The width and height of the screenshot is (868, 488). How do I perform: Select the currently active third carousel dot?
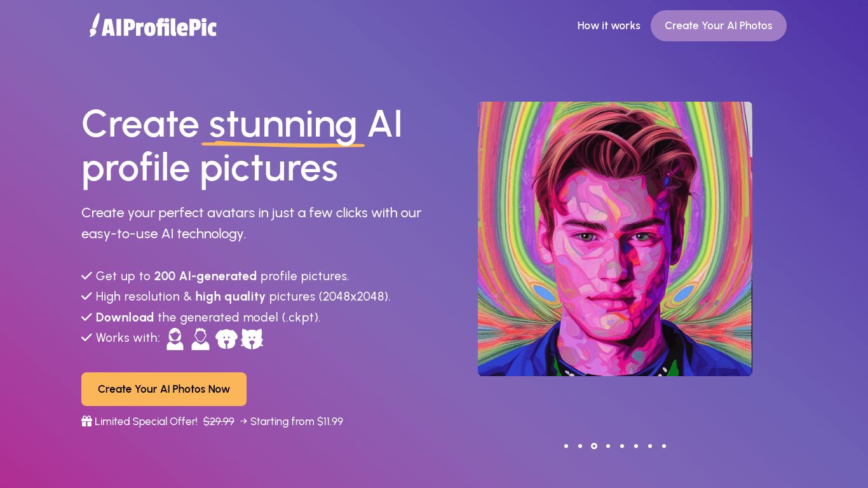click(x=594, y=446)
